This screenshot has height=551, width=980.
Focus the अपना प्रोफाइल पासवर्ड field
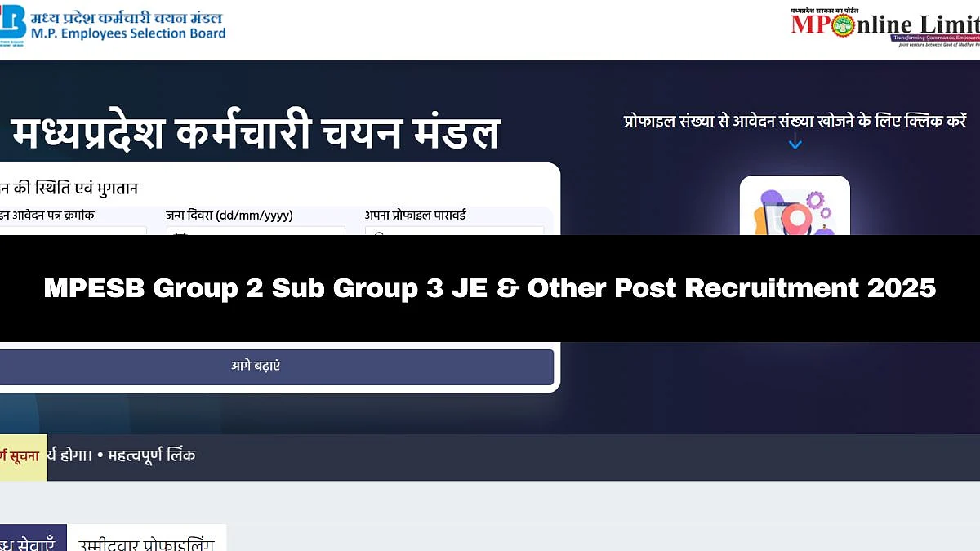pyautogui.click(x=454, y=232)
